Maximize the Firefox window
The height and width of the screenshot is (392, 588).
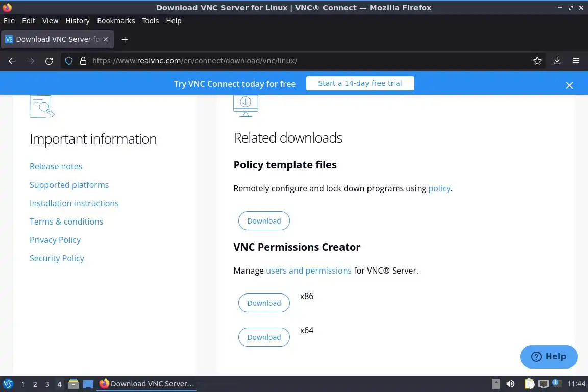pyautogui.click(x=570, y=8)
